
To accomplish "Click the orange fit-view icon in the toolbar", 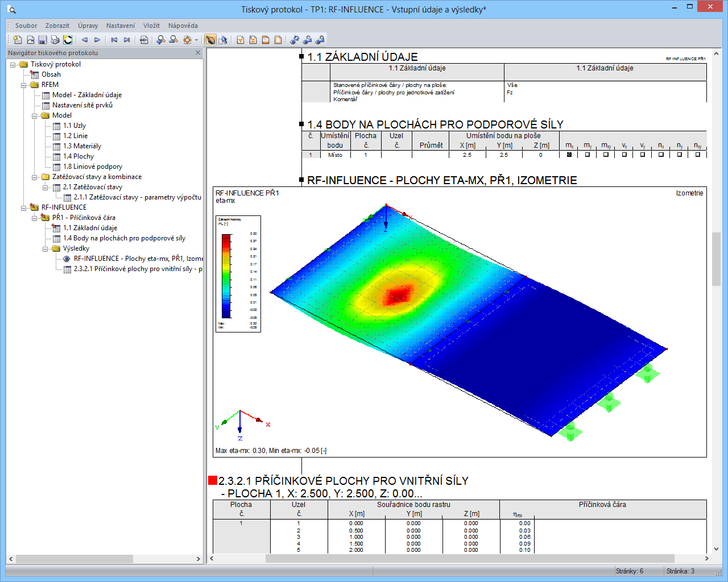I will pyautogui.click(x=187, y=40).
